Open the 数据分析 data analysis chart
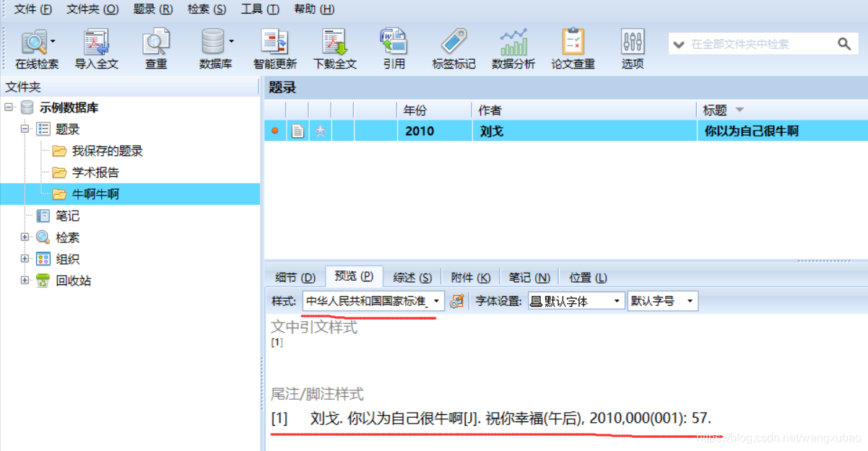868x451 pixels. (x=513, y=49)
